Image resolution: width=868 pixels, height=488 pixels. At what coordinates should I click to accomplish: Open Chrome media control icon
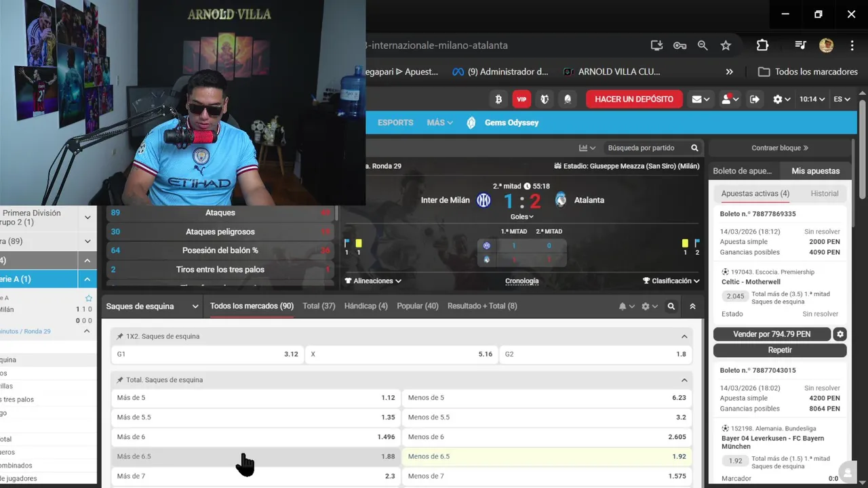tap(801, 45)
